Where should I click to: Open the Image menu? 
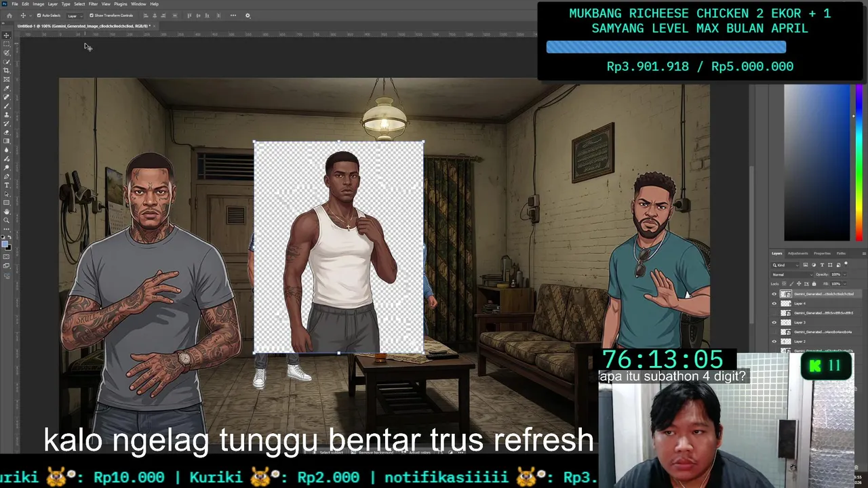click(x=39, y=4)
